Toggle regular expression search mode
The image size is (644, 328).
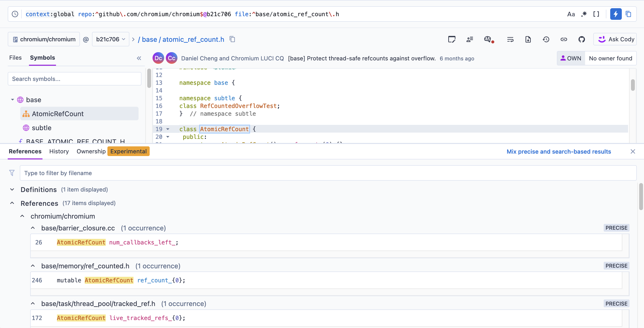584,14
